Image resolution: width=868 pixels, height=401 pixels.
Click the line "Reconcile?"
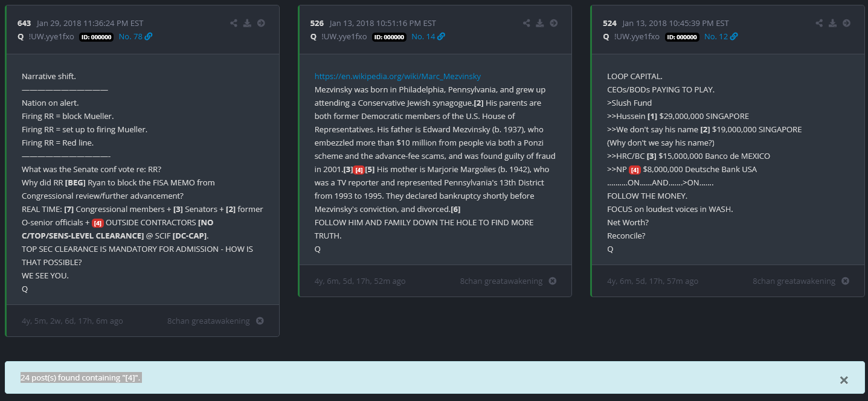click(x=626, y=236)
